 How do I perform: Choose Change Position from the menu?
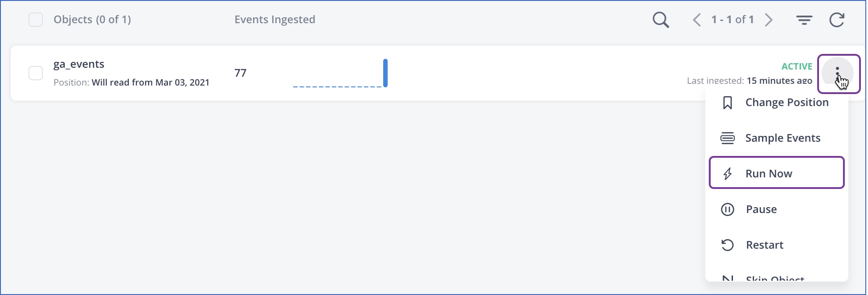[x=786, y=102]
